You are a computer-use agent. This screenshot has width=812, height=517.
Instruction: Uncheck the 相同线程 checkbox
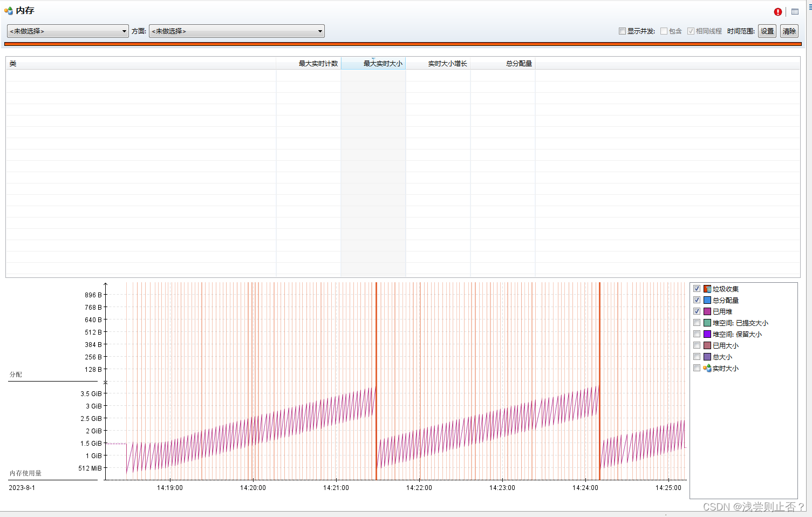pyautogui.click(x=691, y=31)
